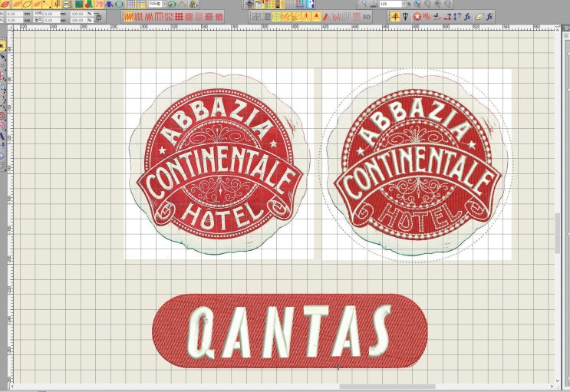Select the original Abbazia Hotel artwork on left
The height and width of the screenshot is (392, 570).
[219, 163]
